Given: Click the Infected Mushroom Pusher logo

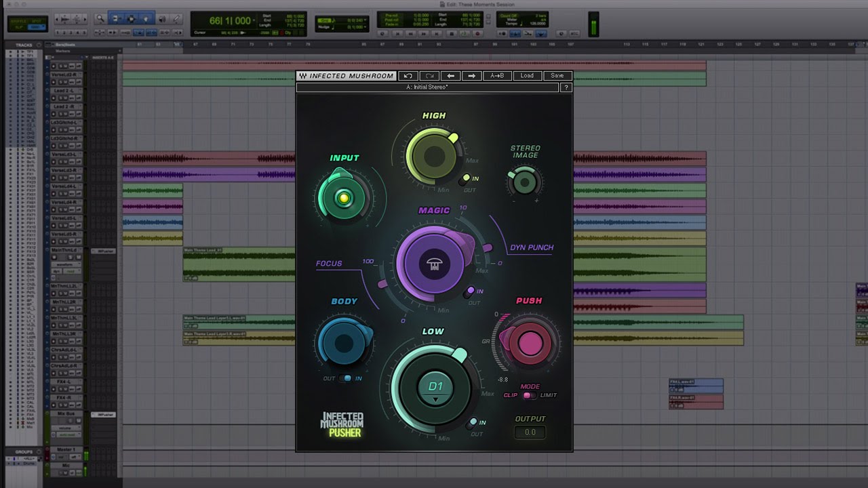Looking at the screenshot, I should (x=342, y=424).
